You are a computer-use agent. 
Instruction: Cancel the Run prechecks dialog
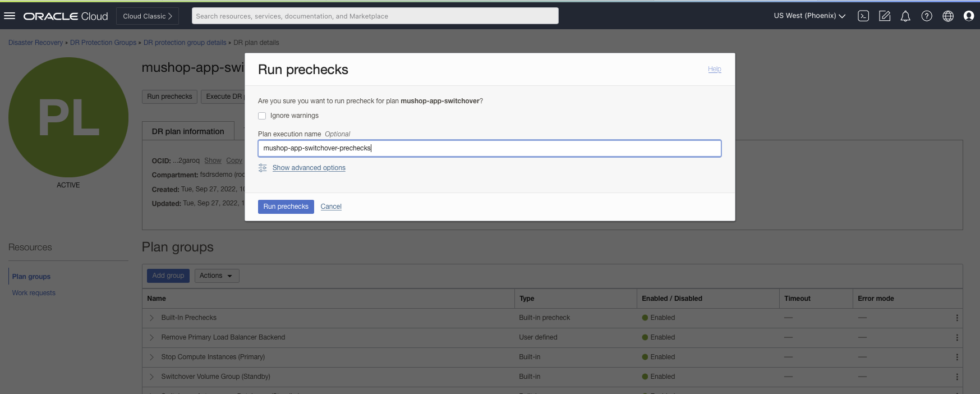click(x=331, y=207)
